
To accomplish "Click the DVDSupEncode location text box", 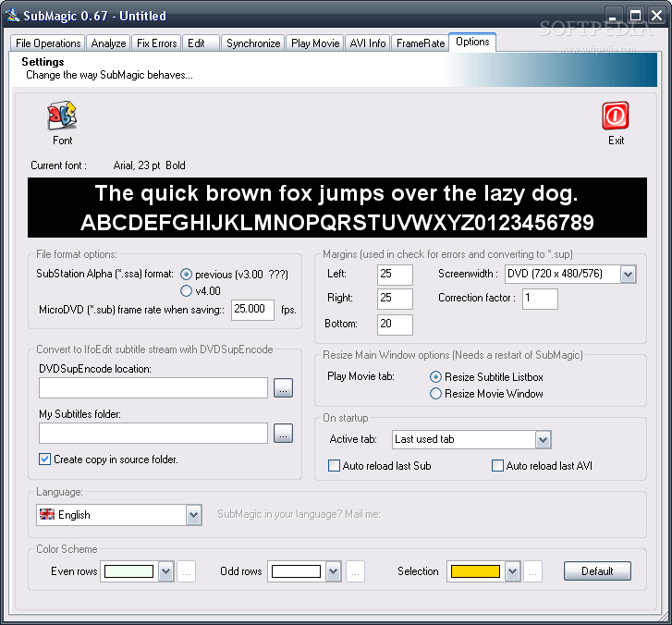I will click(x=153, y=388).
